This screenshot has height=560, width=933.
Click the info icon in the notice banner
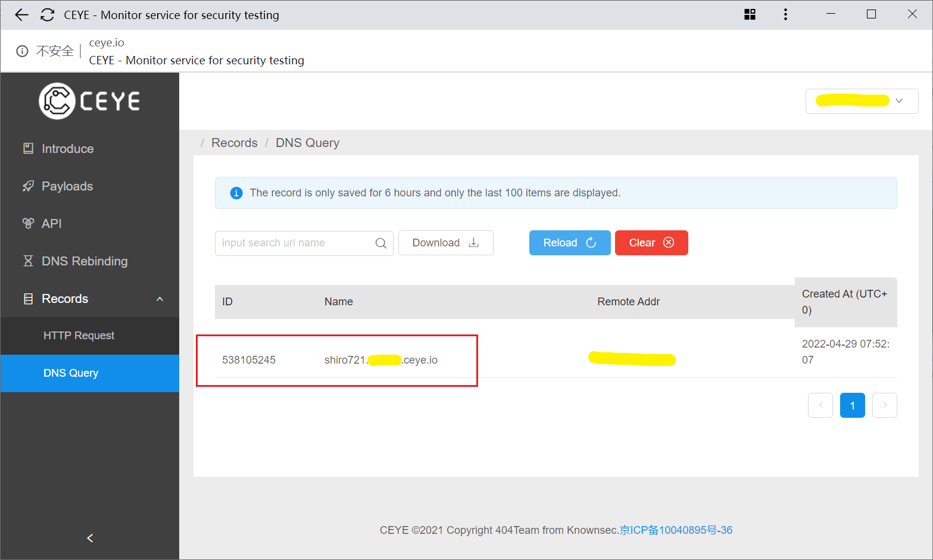coord(236,193)
